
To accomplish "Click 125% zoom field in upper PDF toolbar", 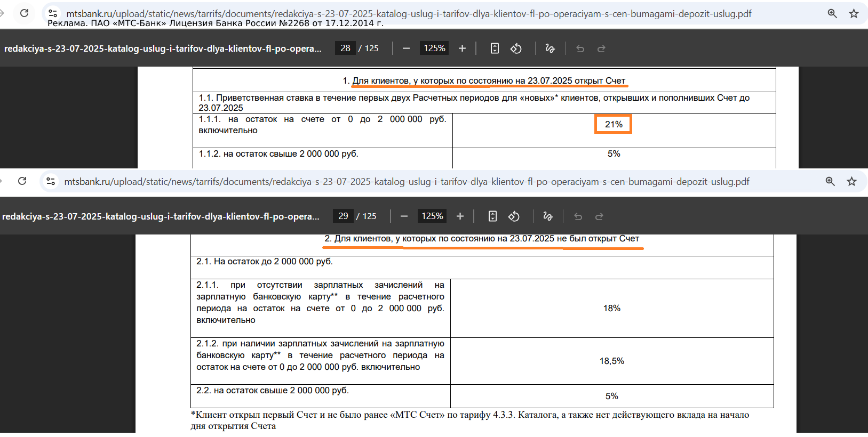I will coord(434,48).
